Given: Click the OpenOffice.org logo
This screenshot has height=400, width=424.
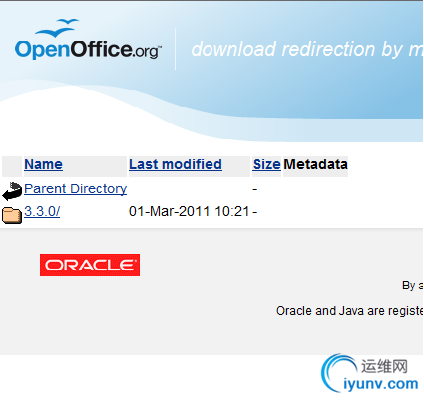Looking at the screenshot, I should pyautogui.click(x=88, y=40).
